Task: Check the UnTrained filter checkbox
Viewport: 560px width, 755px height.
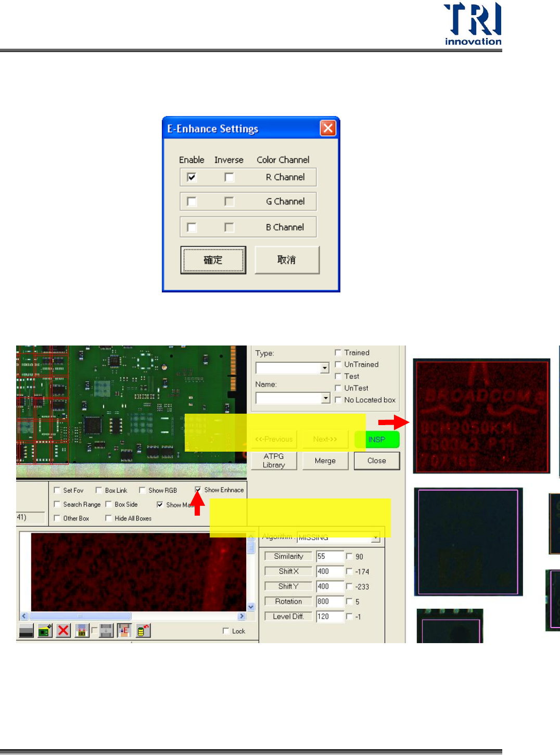Action: point(338,364)
